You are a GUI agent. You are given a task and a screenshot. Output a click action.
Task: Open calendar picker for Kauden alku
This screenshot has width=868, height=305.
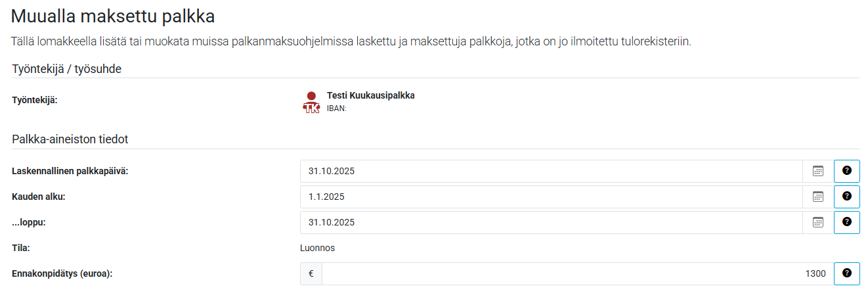pos(817,197)
